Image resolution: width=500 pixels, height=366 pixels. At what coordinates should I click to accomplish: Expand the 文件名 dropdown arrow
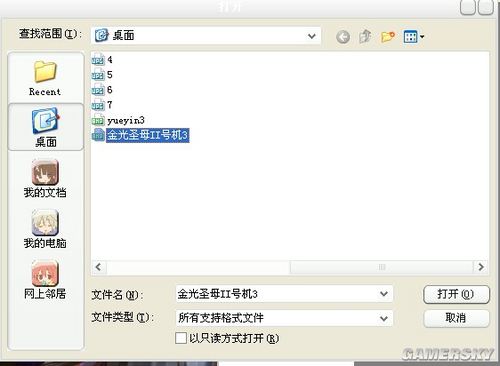[x=384, y=294]
